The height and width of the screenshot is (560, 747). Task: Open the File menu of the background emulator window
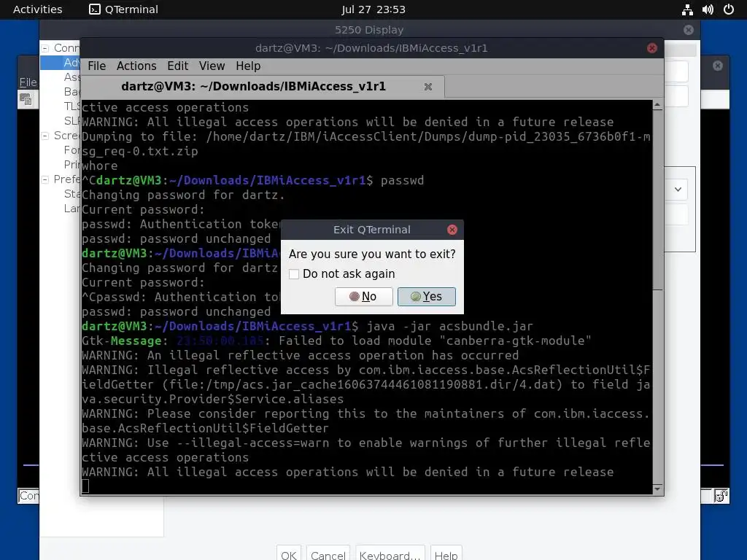[28, 82]
